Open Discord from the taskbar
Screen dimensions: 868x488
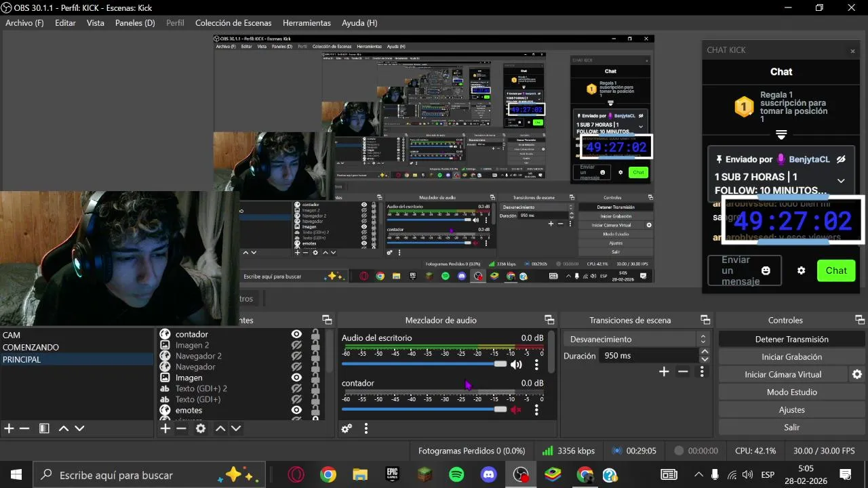coord(488,474)
